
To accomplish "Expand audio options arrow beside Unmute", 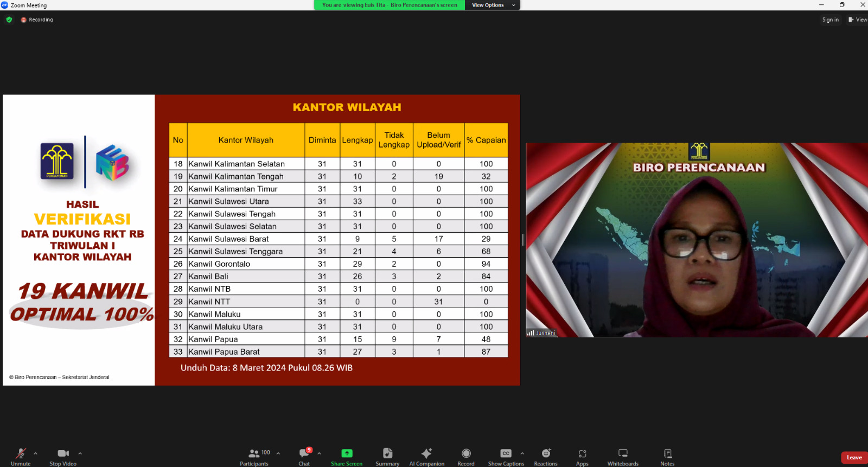I will pos(36,453).
